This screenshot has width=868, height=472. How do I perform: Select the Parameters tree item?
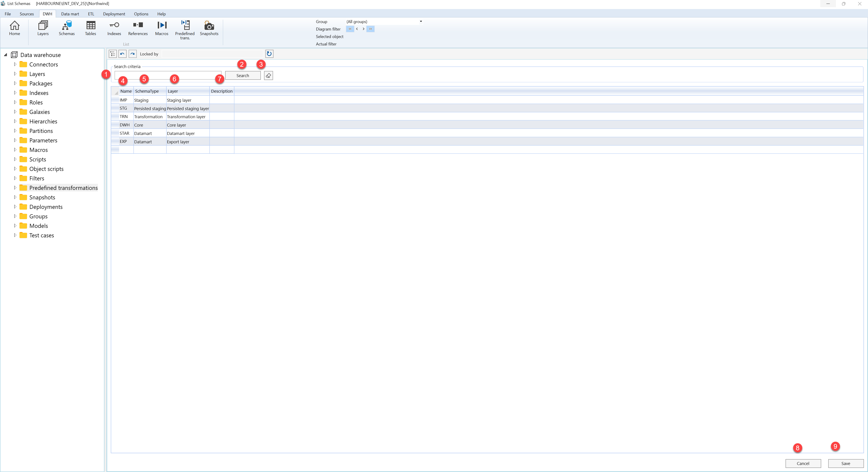43,140
